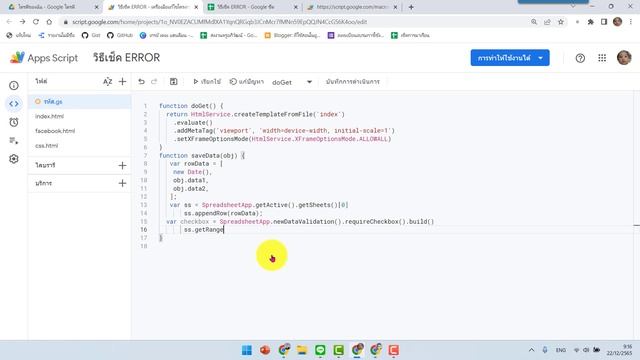Open Project Settings gear icon
Screen dimensions: 640x360
click(14, 159)
